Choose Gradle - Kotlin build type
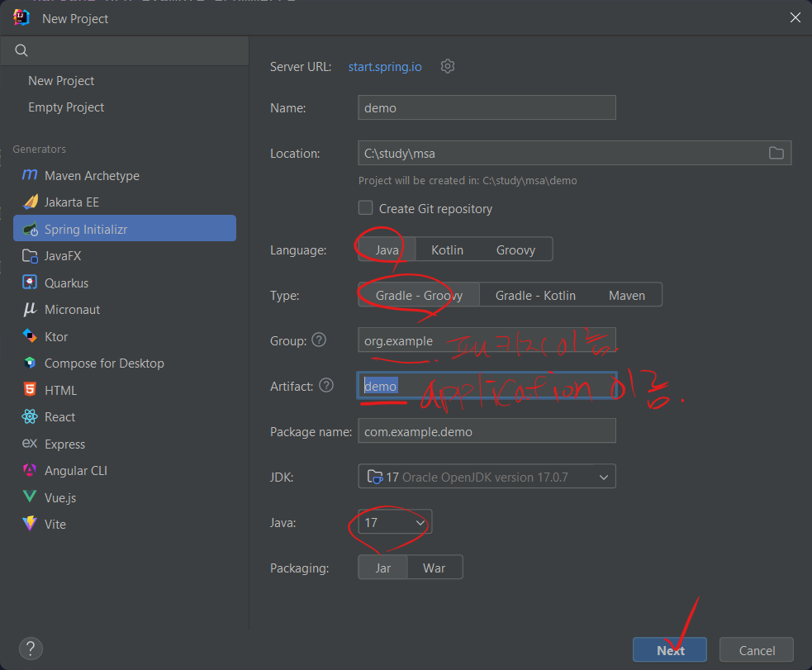 pos(535,295)
